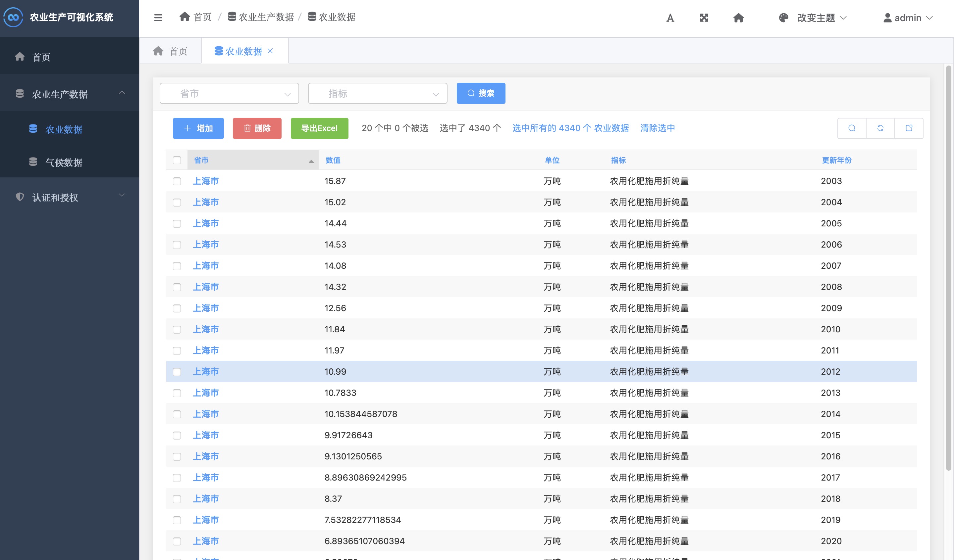Click the font size A icon

670,18
